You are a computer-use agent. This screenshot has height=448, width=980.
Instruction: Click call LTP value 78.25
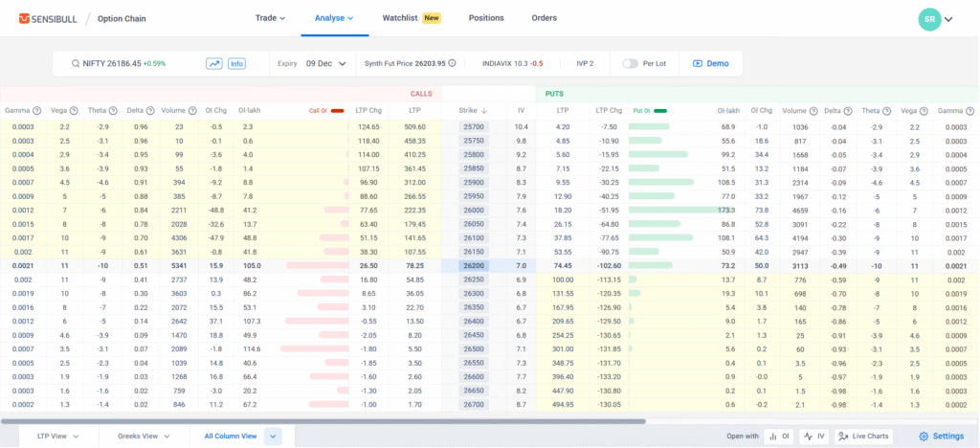pyautogui.click(x=415, y=265)
